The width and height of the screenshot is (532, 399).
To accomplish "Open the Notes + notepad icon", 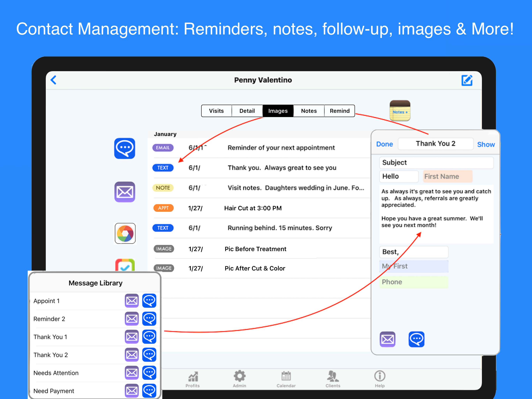I will [400, 110].
